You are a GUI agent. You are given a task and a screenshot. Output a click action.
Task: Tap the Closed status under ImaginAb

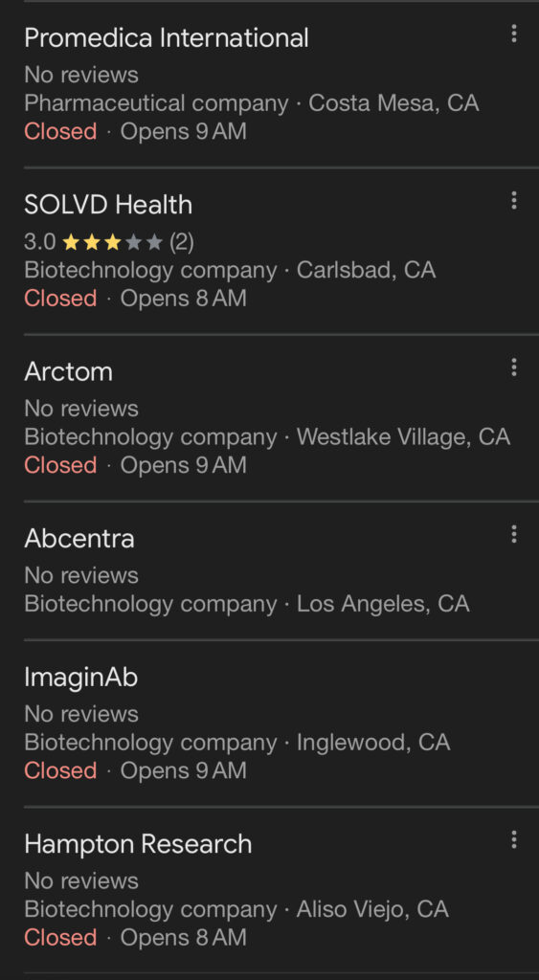coord(60,770)
